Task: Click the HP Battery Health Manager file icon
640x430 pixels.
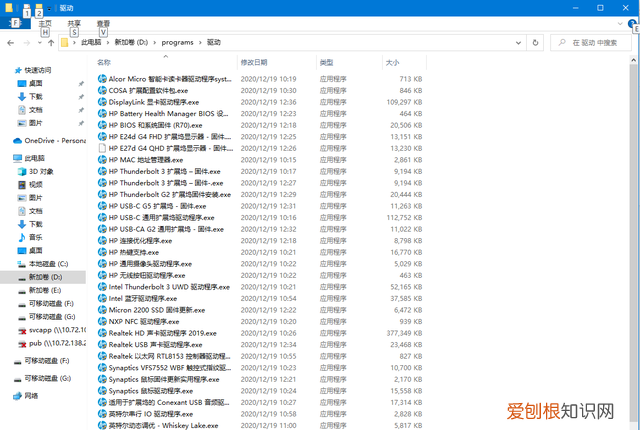Action: [102, 113]
